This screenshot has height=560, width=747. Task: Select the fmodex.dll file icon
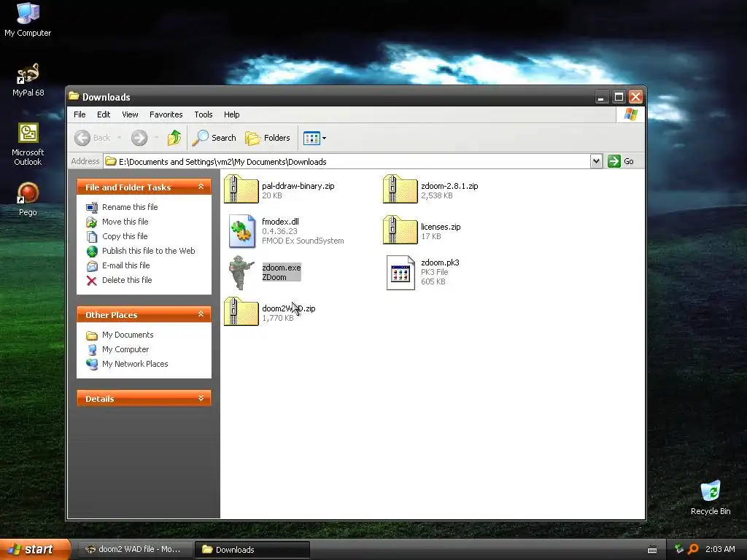click(x=241, y=231)
